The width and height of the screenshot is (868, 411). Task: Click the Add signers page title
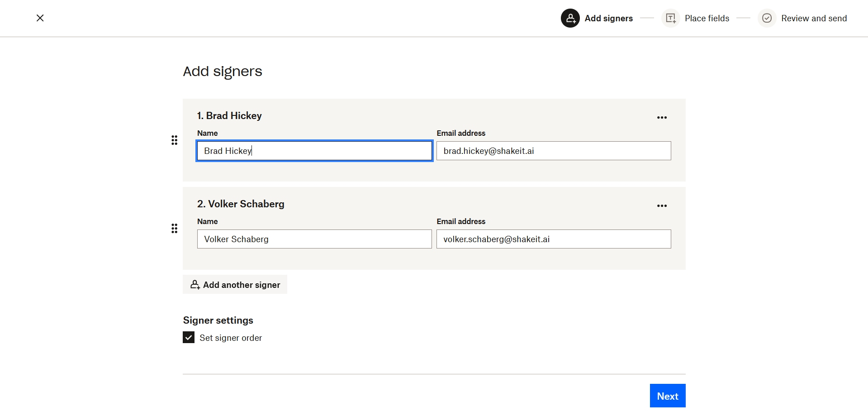pyautogui.click(x=223, y=72)
